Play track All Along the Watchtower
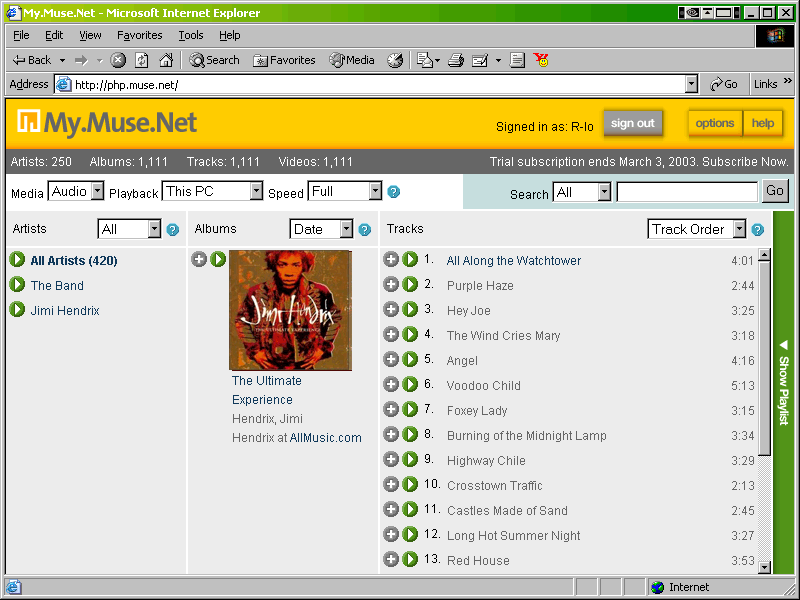This screenshot has height=600, width=800. [x=410, y=259]
